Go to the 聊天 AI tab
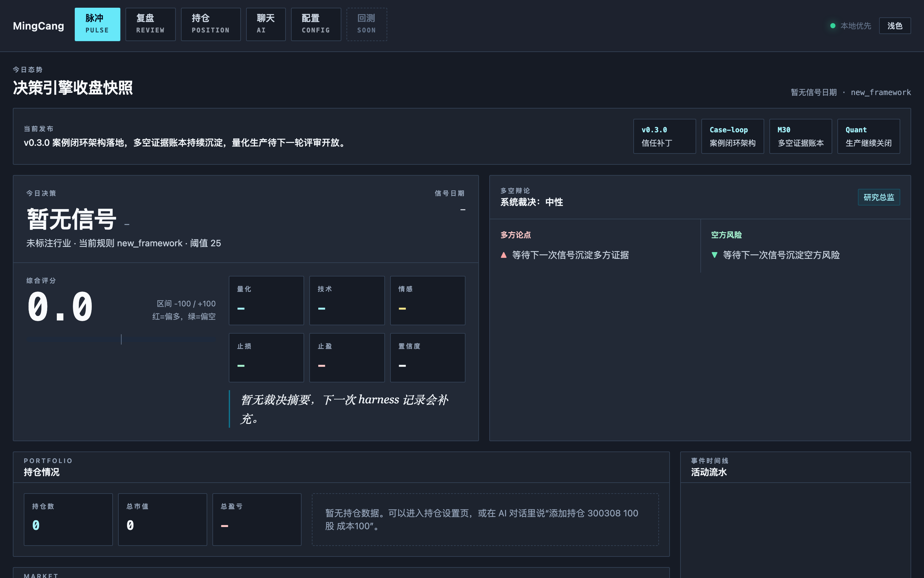924x578 pixels. click(x=266, y=24)
